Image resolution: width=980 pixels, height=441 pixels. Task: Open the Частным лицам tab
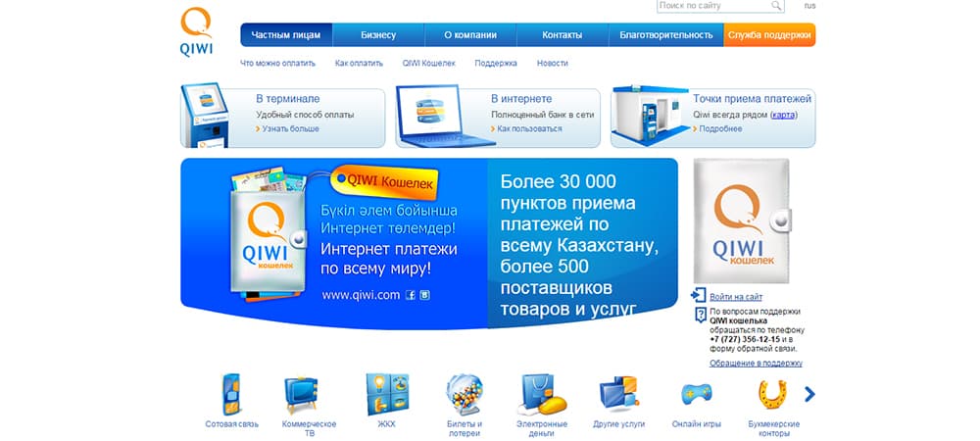click(x=286, y=35)
